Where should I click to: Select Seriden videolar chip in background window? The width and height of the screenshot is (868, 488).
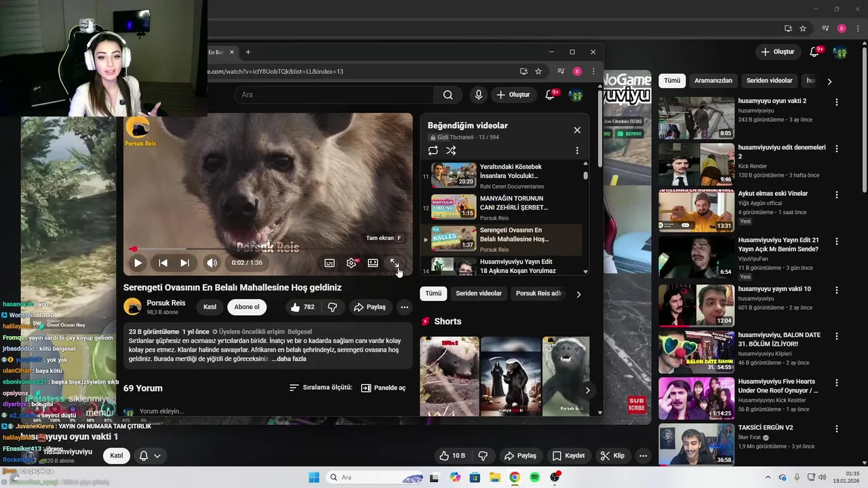click(x=770, y=81)
